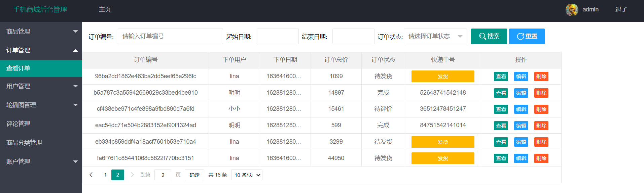The image size is (644, 193).
Task: Click current page 2 button
Action: pos(118,175)
